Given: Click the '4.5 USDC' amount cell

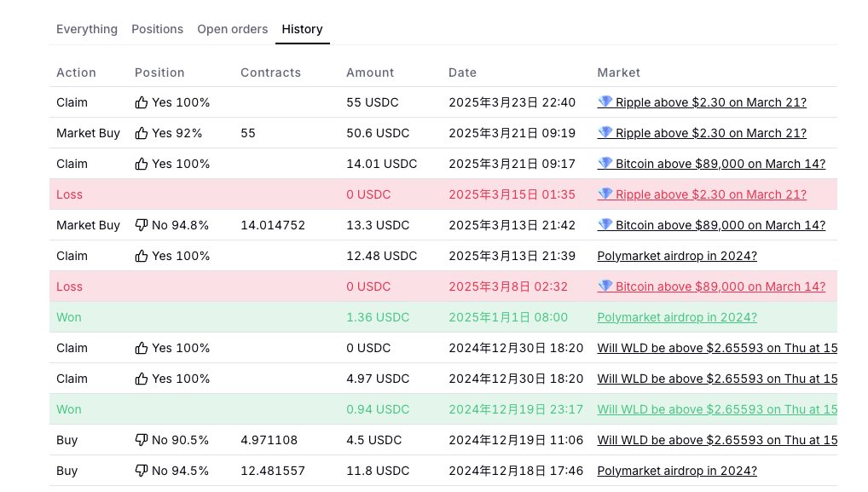Looking at the screenshot, I should click(374, 440).
